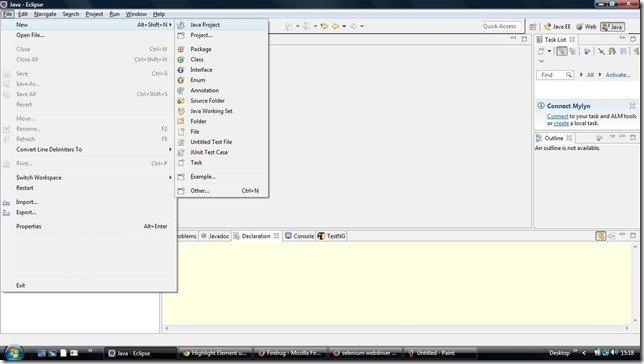Toggle the Scheduled presentation icon in Task List

click(x=573, y=51)
